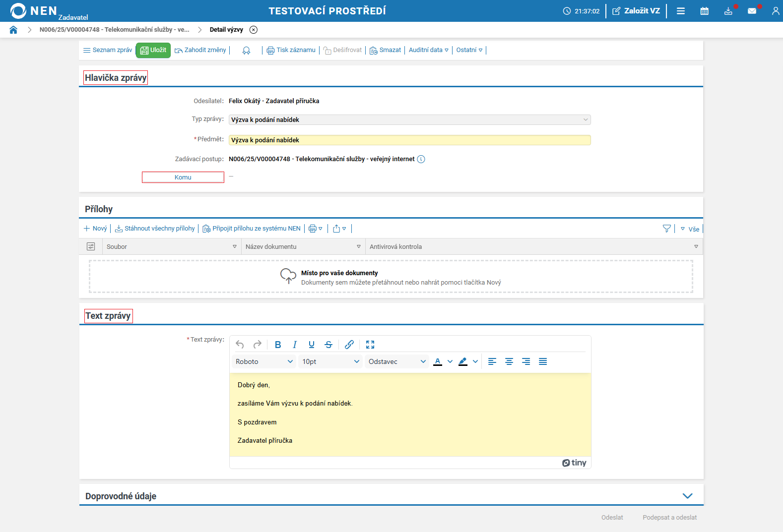The height and width of the screenshot is (532, 783).
Task: Click the green Uložit button
Action: click(153, 50)
